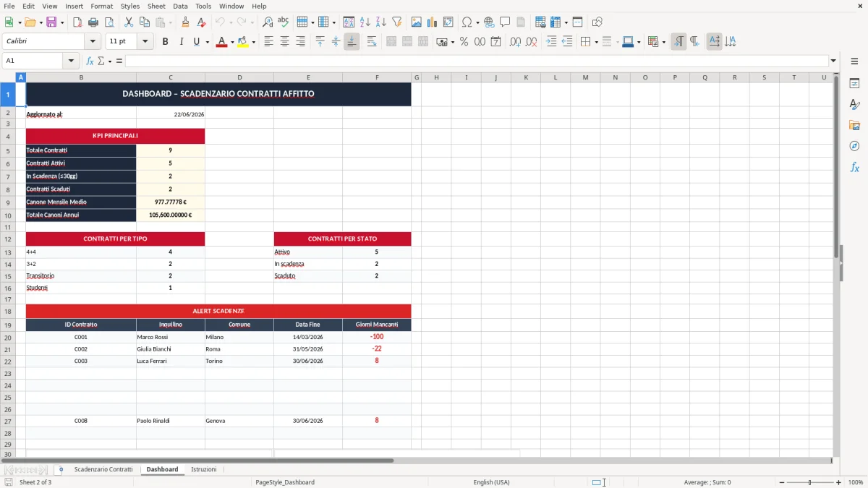Open the Sheet menu
This screenshot has width=868, height=488.
(x=156, y=6)
